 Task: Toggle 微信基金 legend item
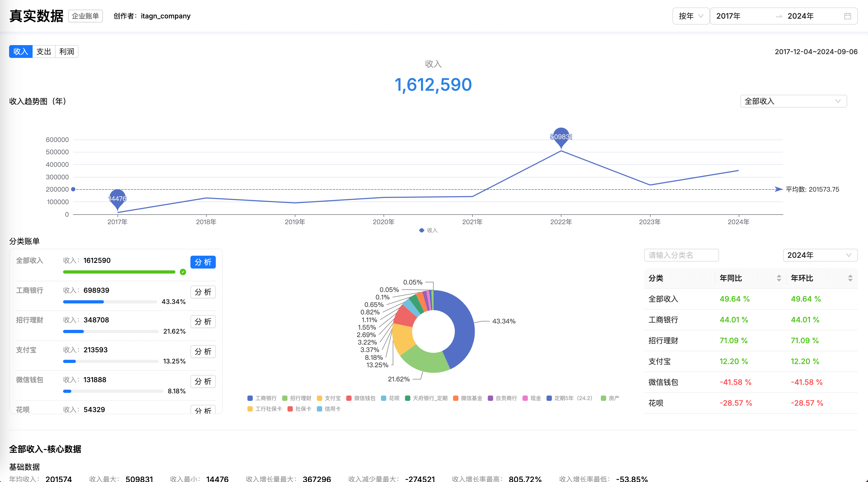[x=467, y=398]
